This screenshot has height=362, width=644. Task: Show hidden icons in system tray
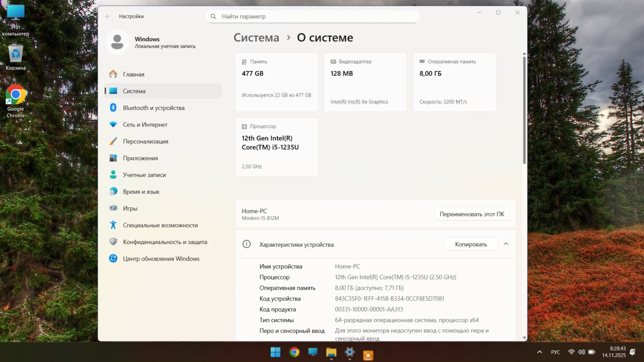tap(539, 352)
